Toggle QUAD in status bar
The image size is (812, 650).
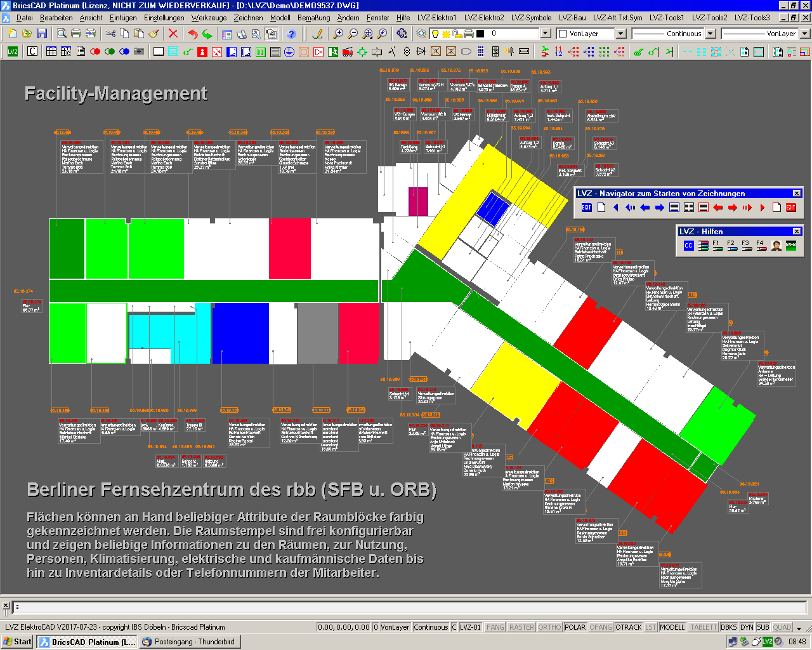click(782, 627)
